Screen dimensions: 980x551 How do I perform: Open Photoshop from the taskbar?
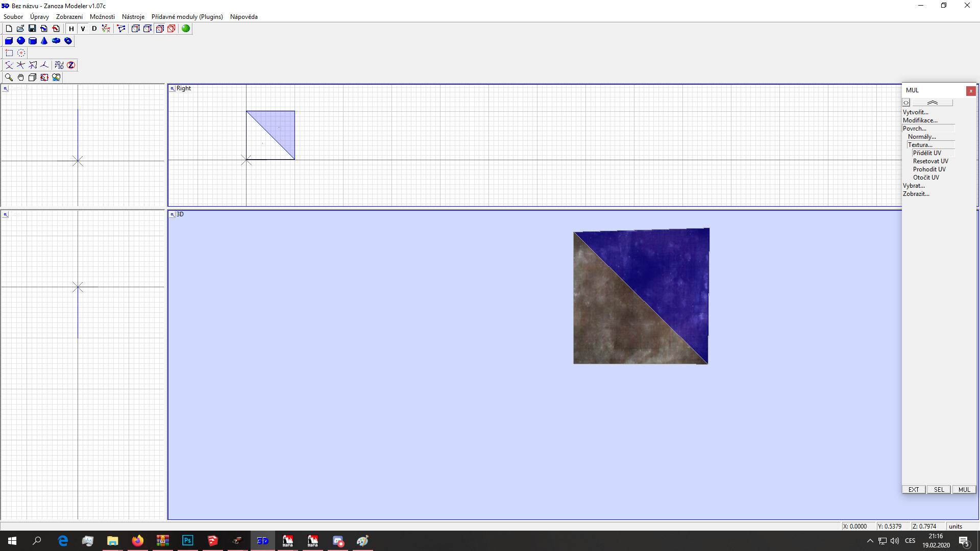pyautogui.click(x=187, y=541)
